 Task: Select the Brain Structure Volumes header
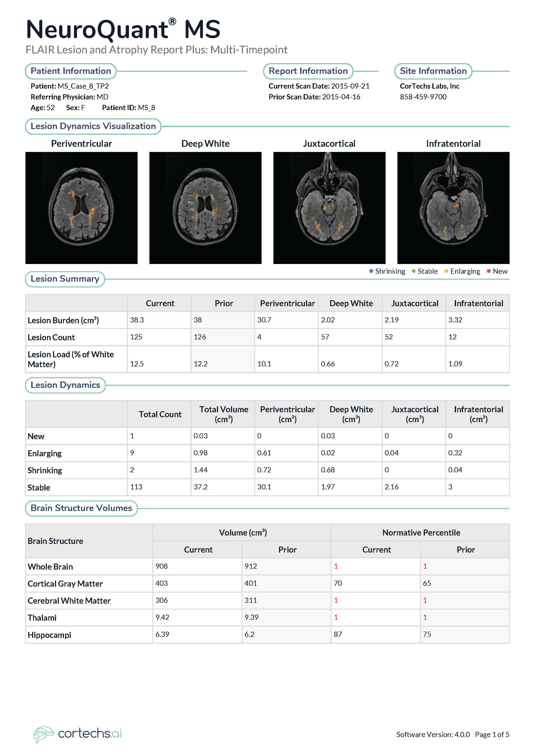click(x=81, y=508)
